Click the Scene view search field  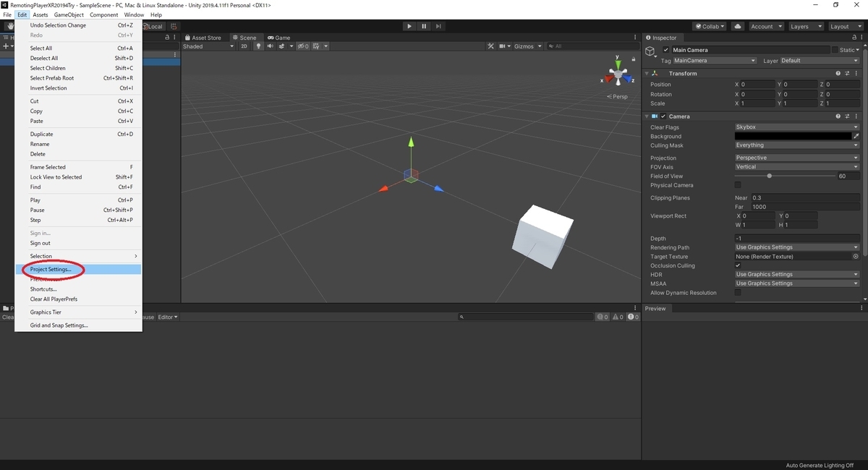592,46
